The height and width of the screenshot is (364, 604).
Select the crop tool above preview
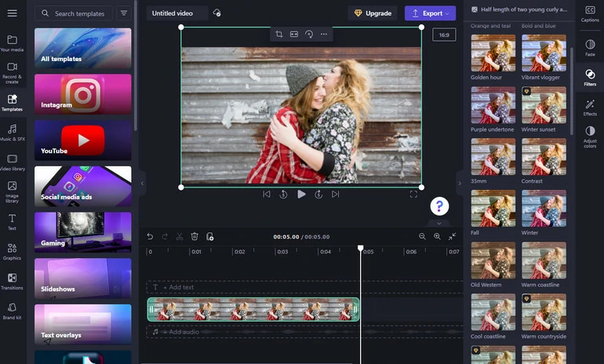(279, 35)
